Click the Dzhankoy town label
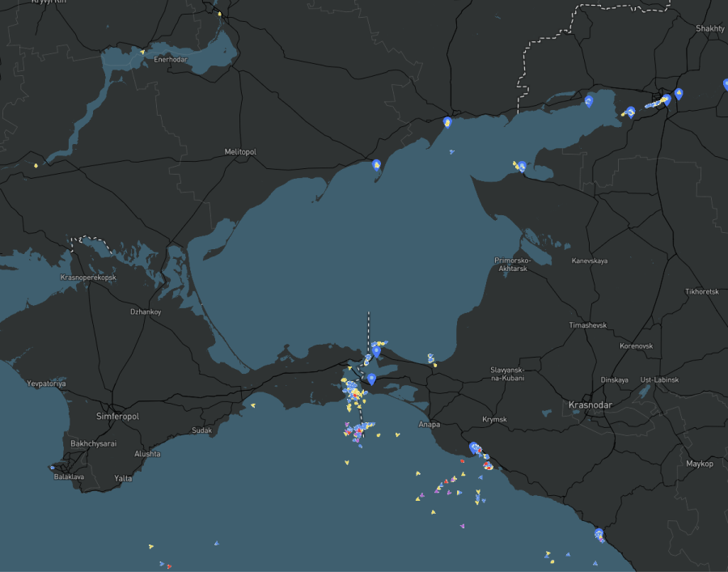This screenshot has height=572, width=728. pos(146,311)
